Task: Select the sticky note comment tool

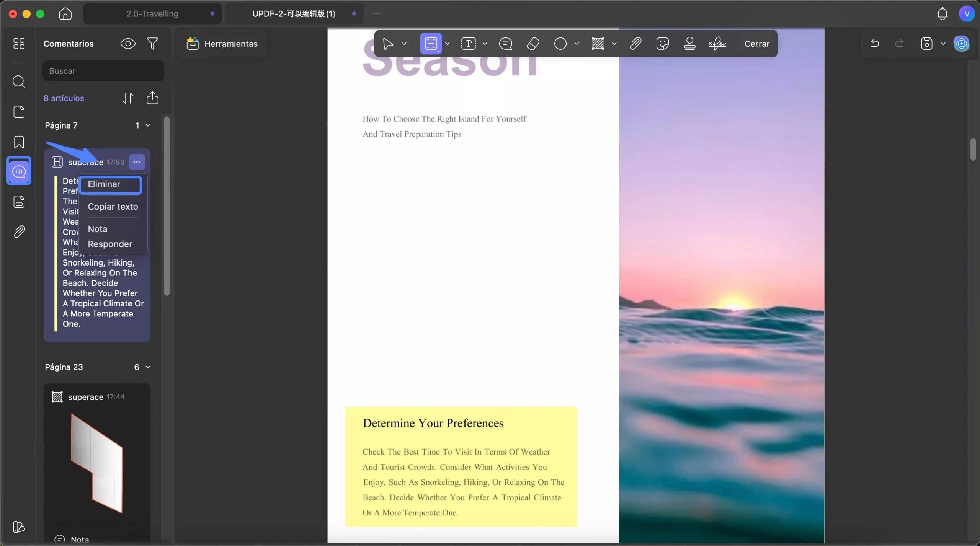Action: point(506,44)
